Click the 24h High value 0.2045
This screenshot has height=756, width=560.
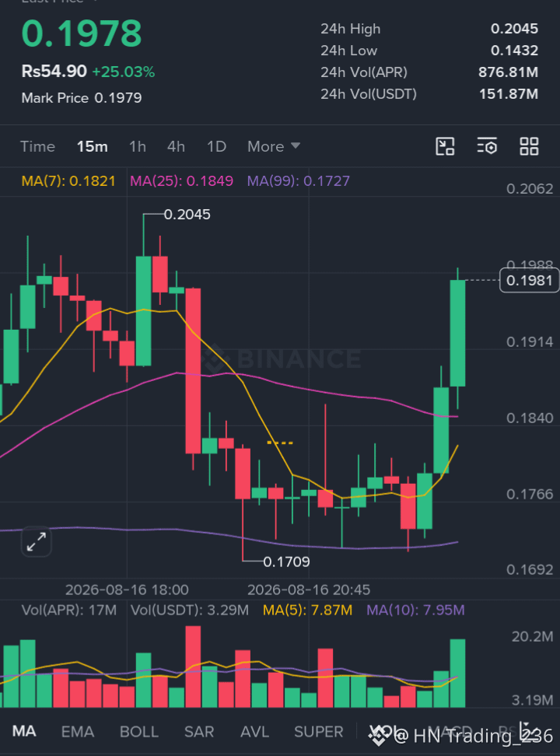click(x=514, y=29)
